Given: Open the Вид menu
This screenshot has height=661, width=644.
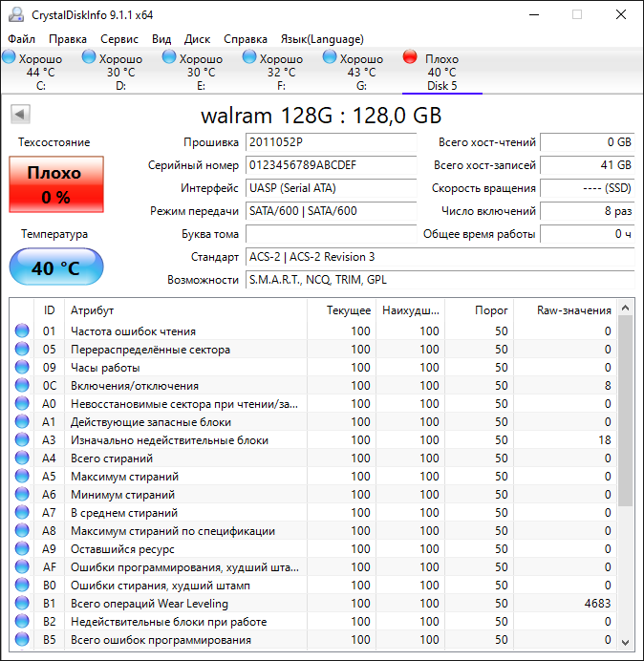Looking at the screenshot, I should point(161,39).
